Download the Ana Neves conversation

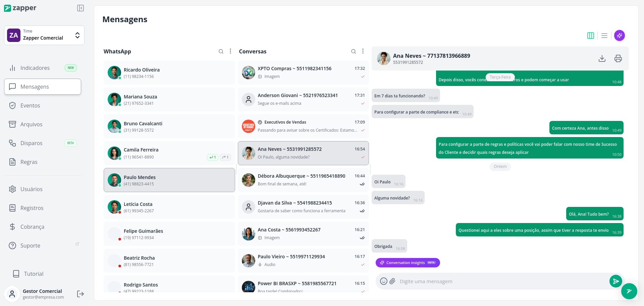click(602, 58)
